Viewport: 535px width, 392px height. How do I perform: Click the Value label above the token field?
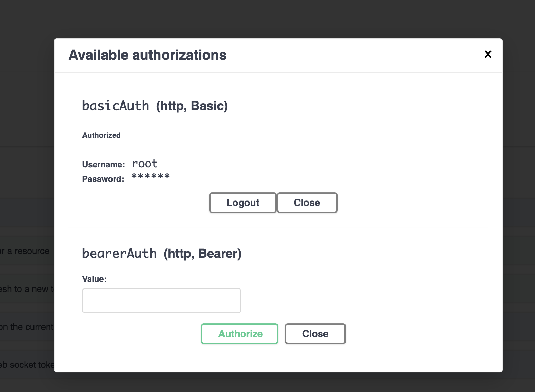[x=94, y=279]
